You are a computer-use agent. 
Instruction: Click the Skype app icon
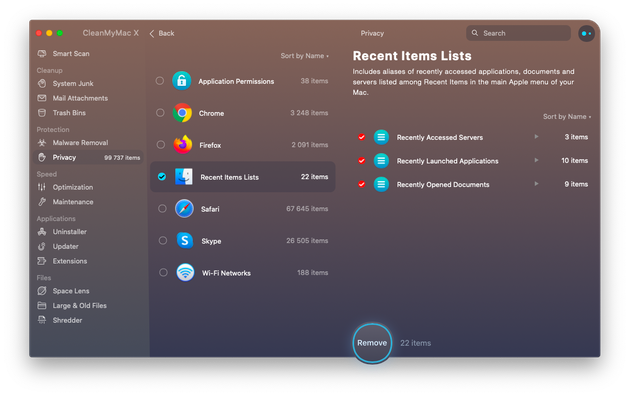185,241
